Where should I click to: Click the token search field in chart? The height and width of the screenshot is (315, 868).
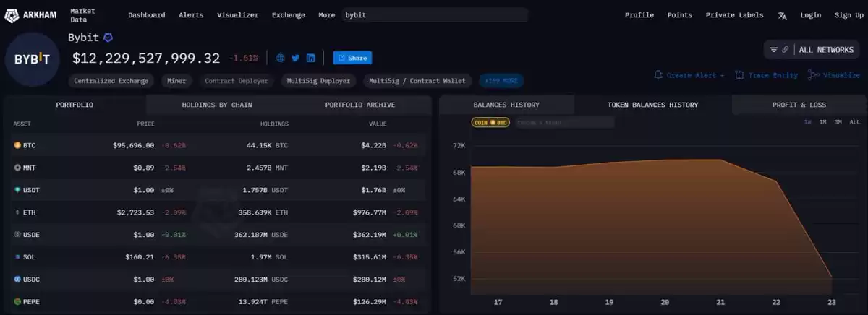pos(564,123)
